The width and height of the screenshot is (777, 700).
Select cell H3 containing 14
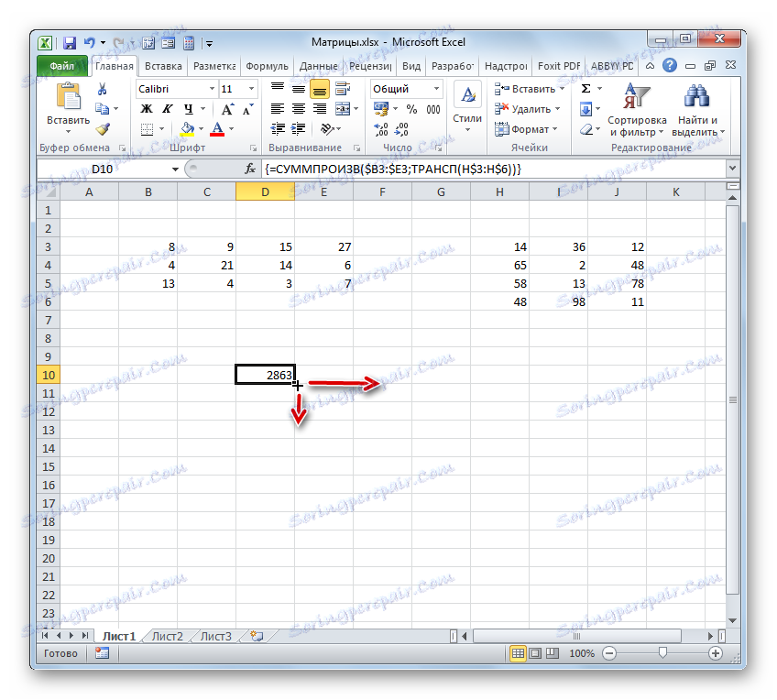coord(499,246)
